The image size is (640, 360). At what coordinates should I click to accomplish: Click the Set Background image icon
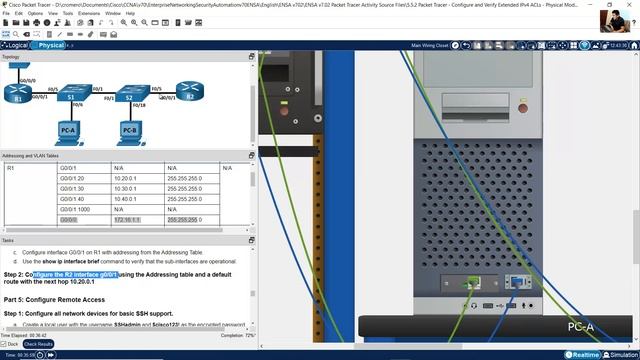coord(595,45)
